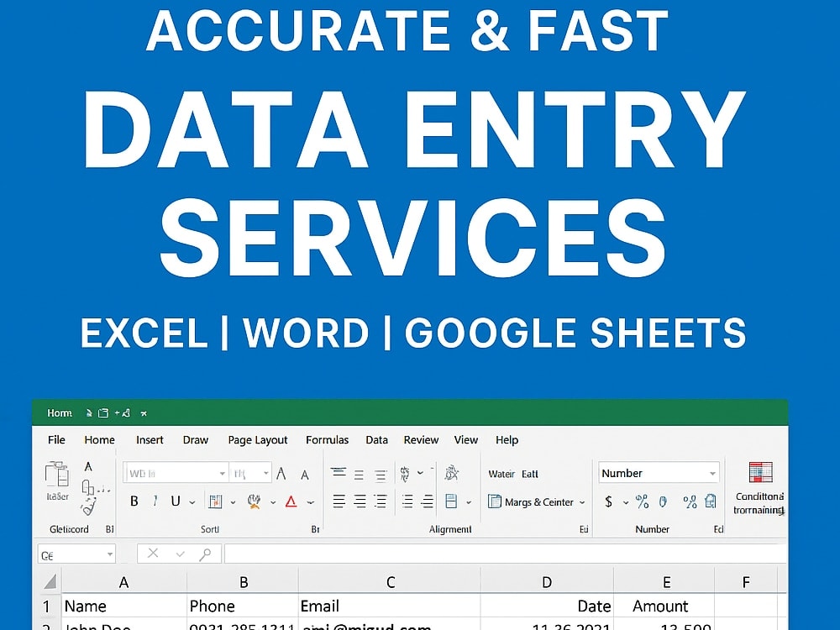Open the Borders dropdown arrow
The height and width of the screenshot is (630, 840).
pyautogui.click(x=233, y=502)
